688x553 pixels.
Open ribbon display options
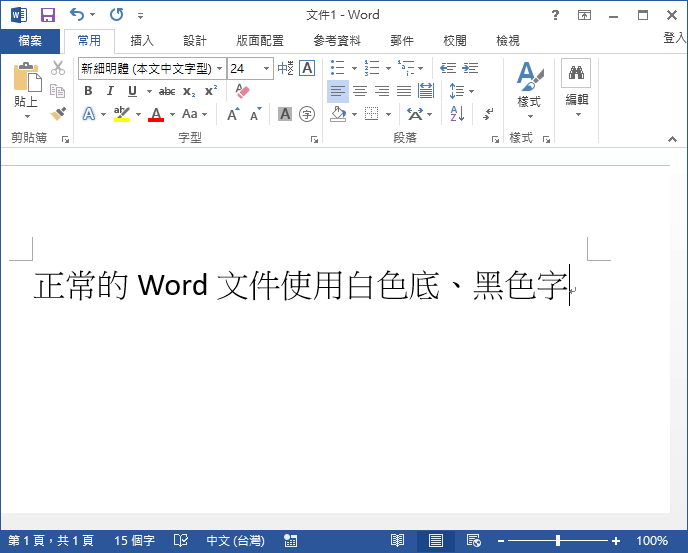tap(584, 15)
